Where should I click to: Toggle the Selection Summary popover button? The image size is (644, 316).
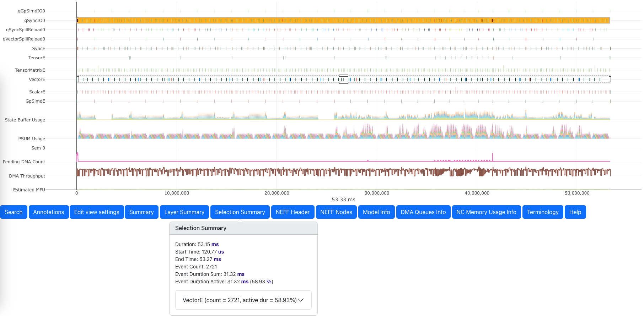coord(240,212)
